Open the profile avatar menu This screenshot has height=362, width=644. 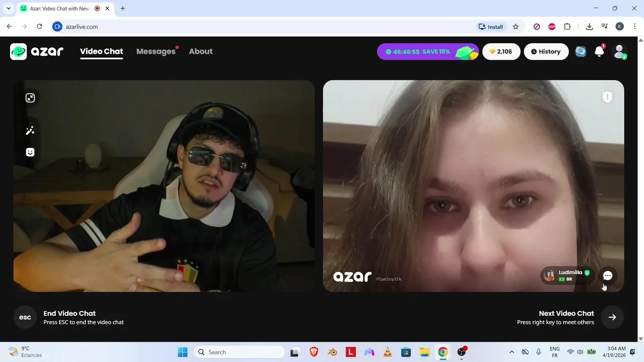[619, 51]
